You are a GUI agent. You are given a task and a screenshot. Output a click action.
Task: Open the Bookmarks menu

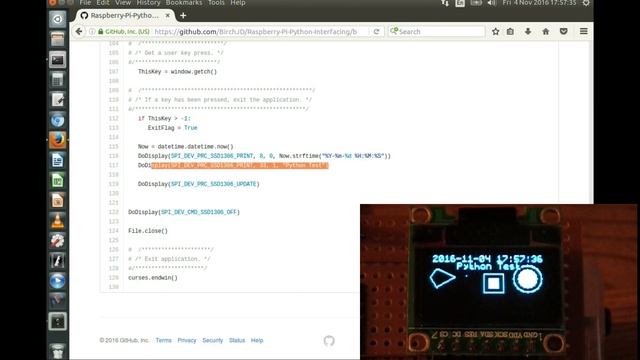click(x=184, y=3)
